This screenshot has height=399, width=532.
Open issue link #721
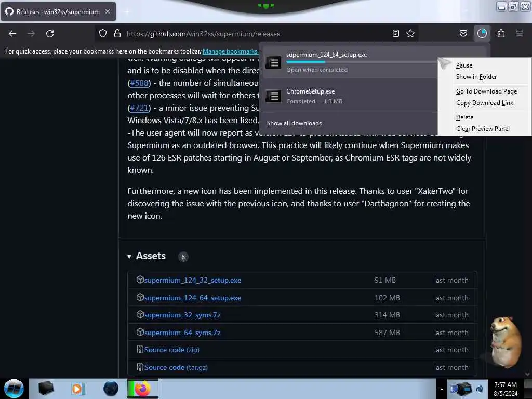pos(139,108)
